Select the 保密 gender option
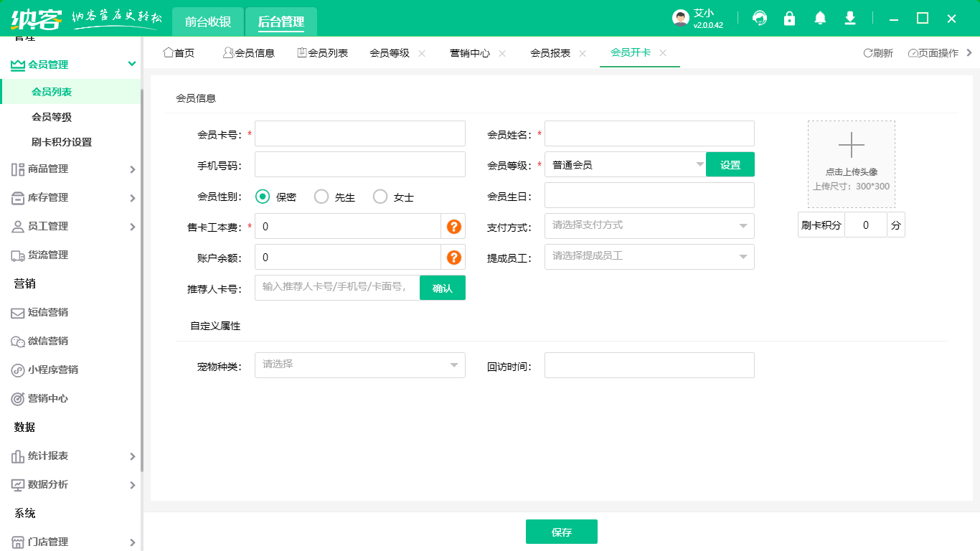The height and width of the screenshot is (551, 980). point(262,195)
